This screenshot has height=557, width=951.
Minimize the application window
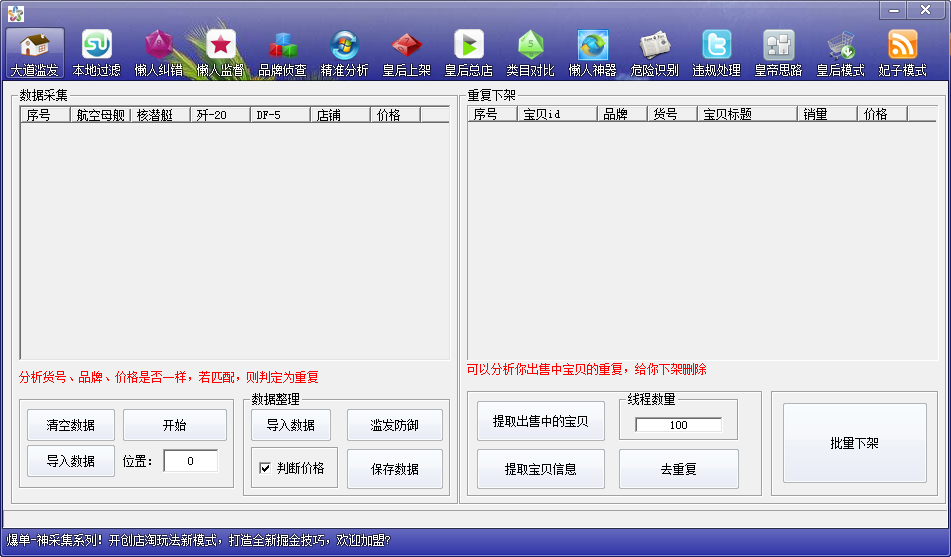coord(893,10)
